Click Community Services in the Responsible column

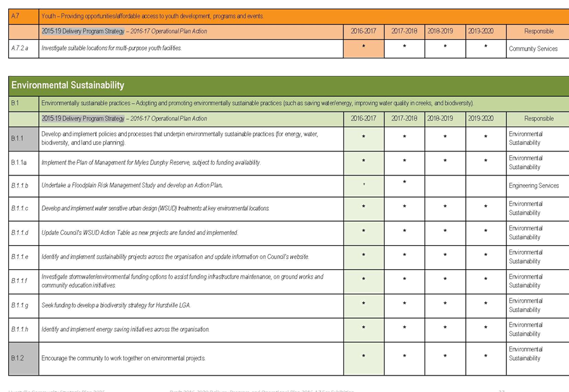533,49
